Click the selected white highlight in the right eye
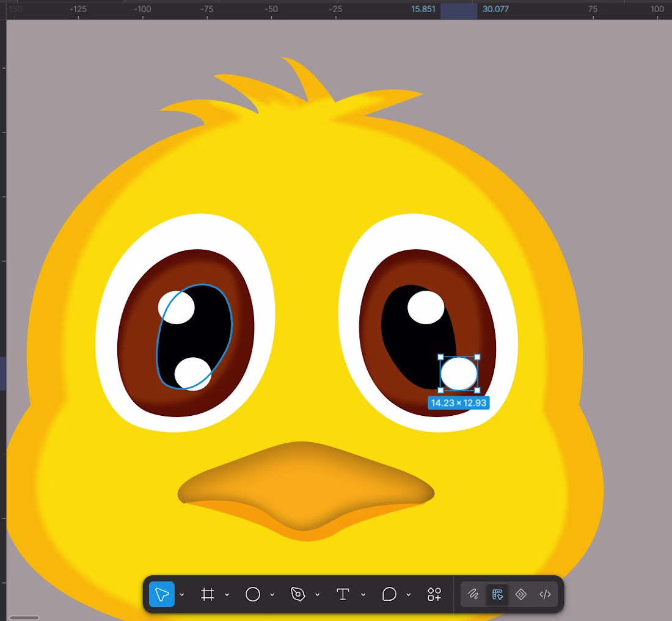Image resolution: width=672 pixels, height=621 pixels. click(x=459, y=374)
